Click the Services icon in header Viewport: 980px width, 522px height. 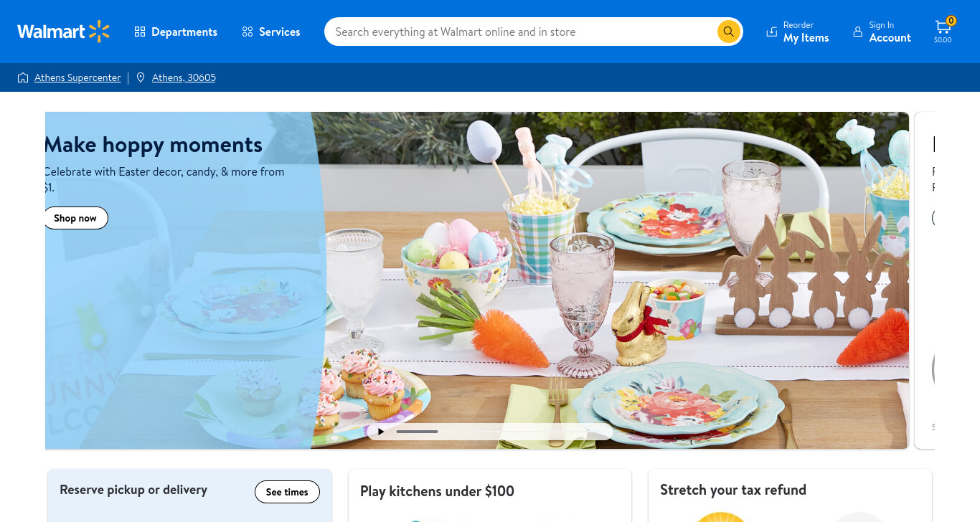248,32
